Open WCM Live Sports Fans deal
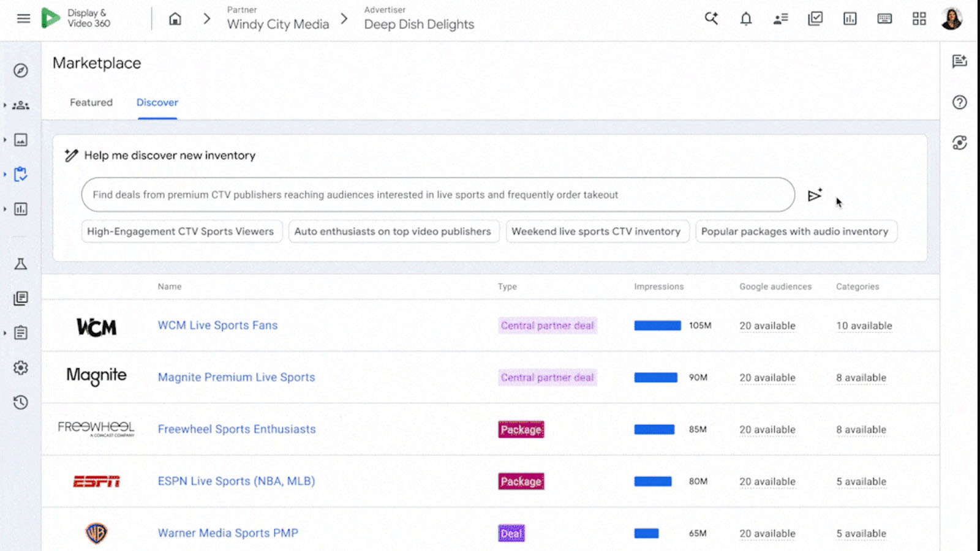Viewport: 980px width, 551px height. coord(217,325)
